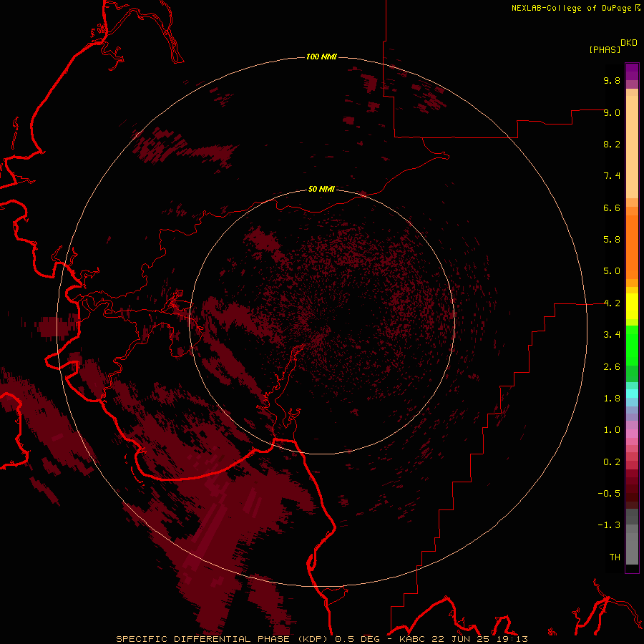Click the 3.4 value on the legend

[x=612, y=335]
